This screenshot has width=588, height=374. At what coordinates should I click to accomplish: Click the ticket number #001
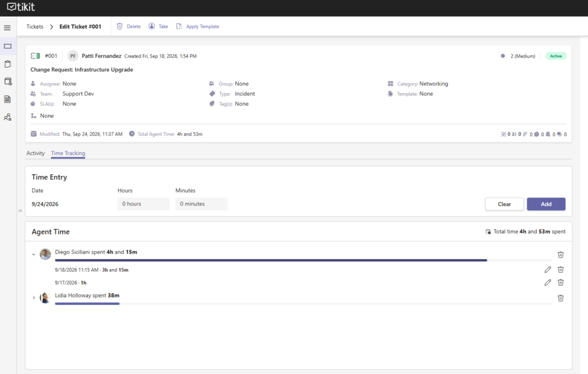tap(51, 56)
